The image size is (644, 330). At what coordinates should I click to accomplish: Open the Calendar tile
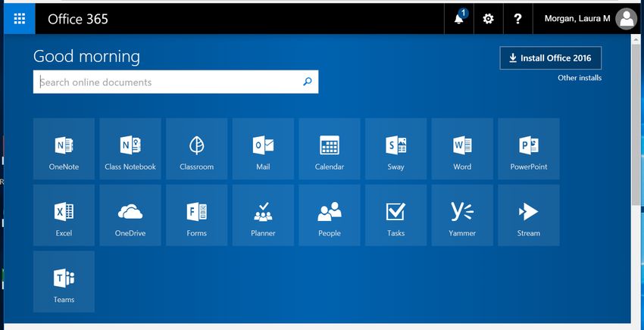(x=330, y=148)
